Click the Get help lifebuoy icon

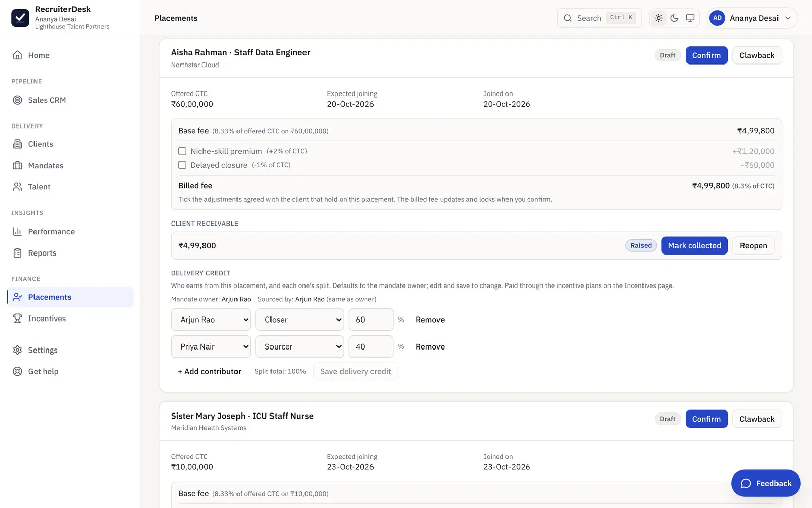(17, 371)
